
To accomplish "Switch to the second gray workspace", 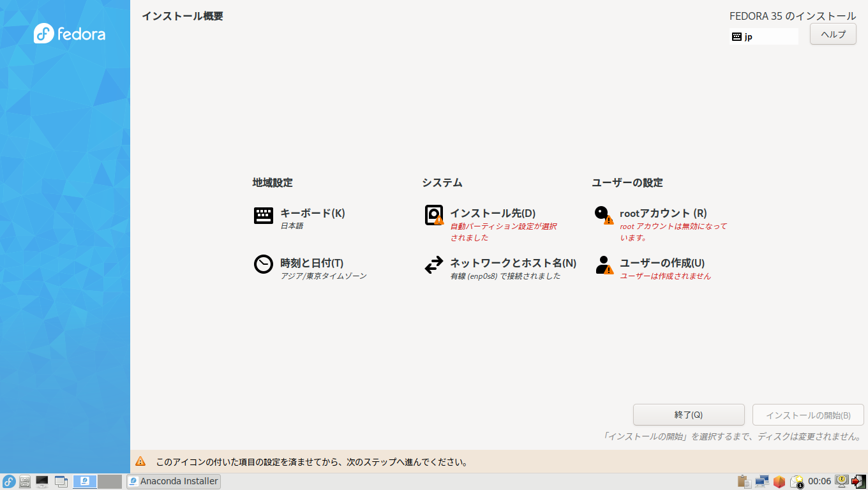I will coord(110,482).
